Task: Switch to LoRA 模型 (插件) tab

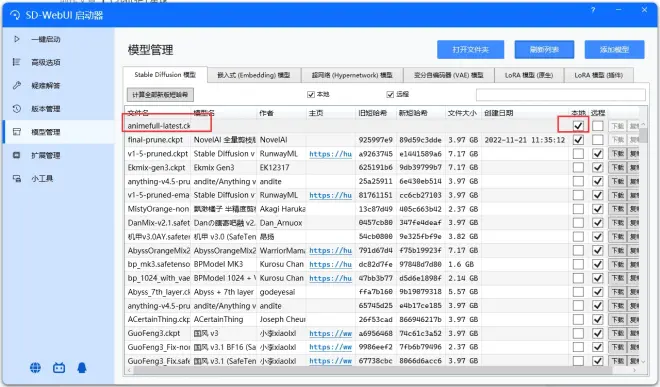Action: coord(599,75)
